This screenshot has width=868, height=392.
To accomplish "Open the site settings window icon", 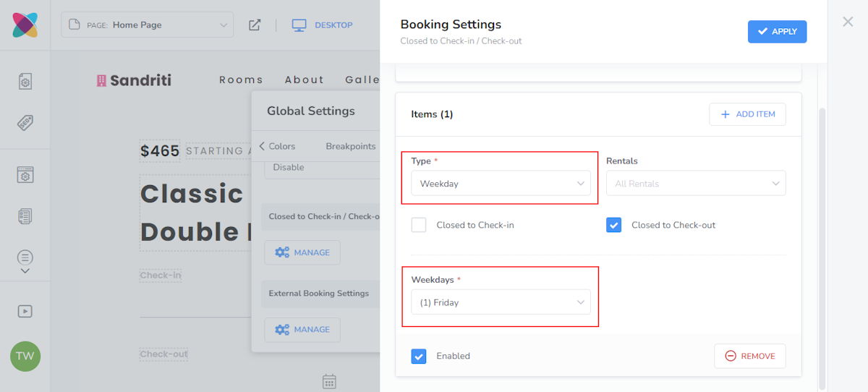I will [x=25, y=175].
